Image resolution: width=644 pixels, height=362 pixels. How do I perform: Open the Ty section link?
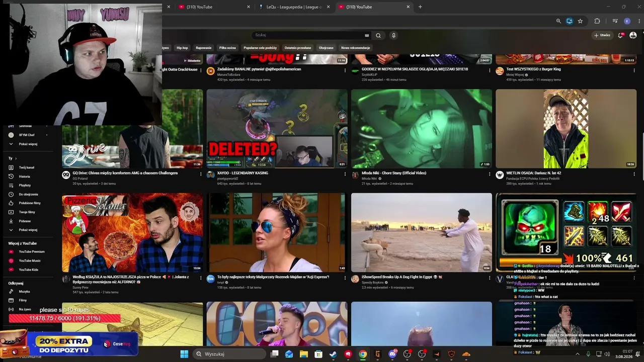(12, 158)
